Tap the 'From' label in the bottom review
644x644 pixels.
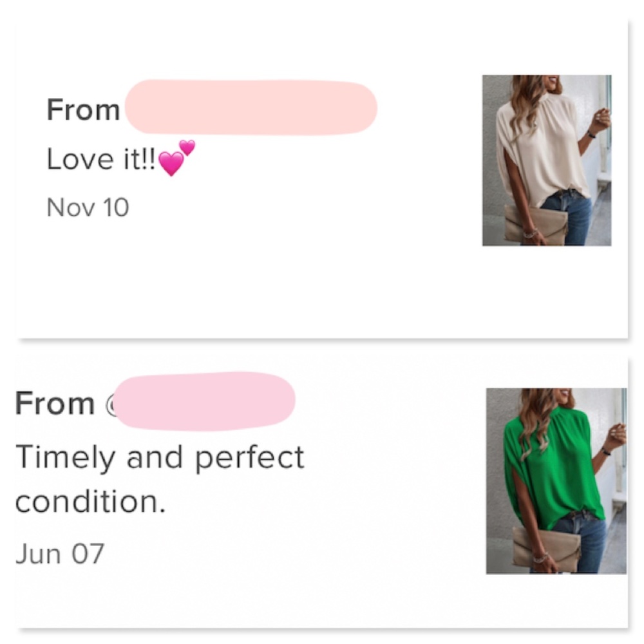point(55,404)
